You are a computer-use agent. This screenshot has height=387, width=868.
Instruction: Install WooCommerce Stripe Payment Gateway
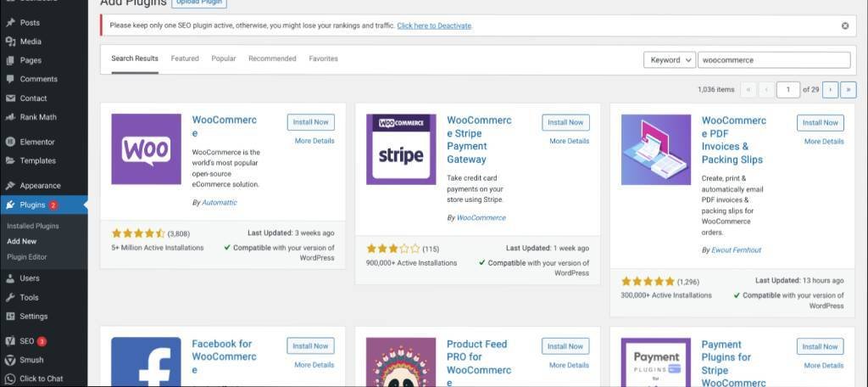565,122
